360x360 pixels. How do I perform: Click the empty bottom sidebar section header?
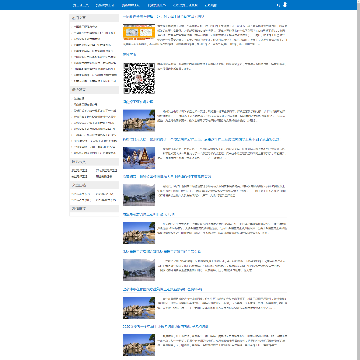point(94,208)
